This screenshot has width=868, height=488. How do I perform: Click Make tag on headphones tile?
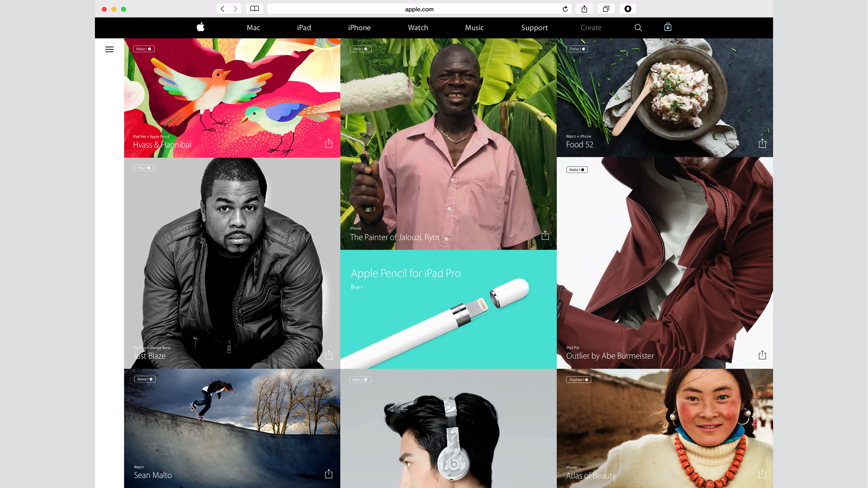(360, 380)
